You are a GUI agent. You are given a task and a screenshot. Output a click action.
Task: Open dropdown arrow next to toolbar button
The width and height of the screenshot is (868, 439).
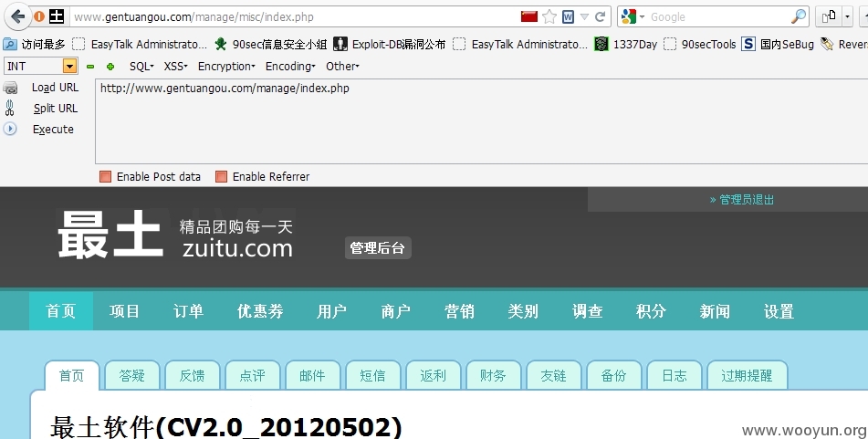[848, 16]
